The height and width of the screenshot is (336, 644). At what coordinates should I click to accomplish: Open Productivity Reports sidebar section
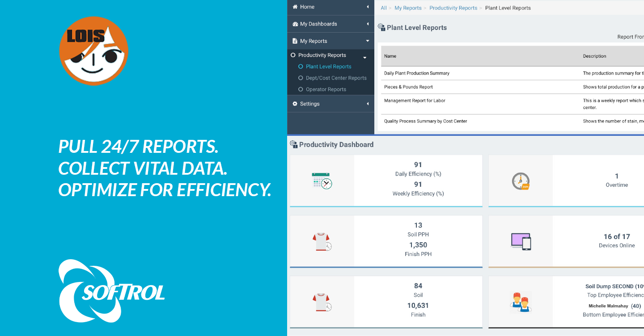point(322,55)
